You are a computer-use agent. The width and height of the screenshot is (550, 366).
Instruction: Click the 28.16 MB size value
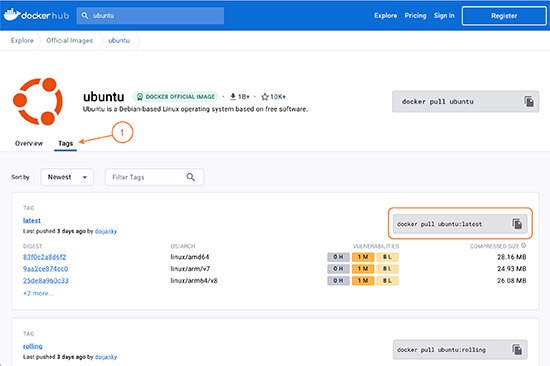512,257
